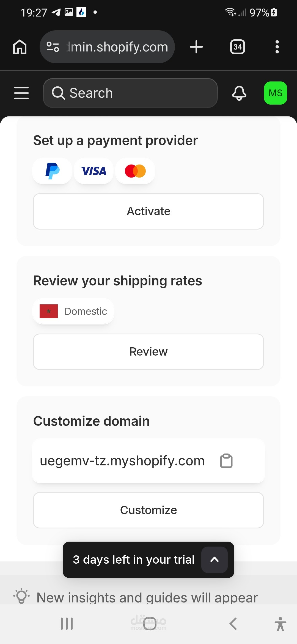Open the notifications bell
This screenshot has width=297, height=644.
coord(239,93)
